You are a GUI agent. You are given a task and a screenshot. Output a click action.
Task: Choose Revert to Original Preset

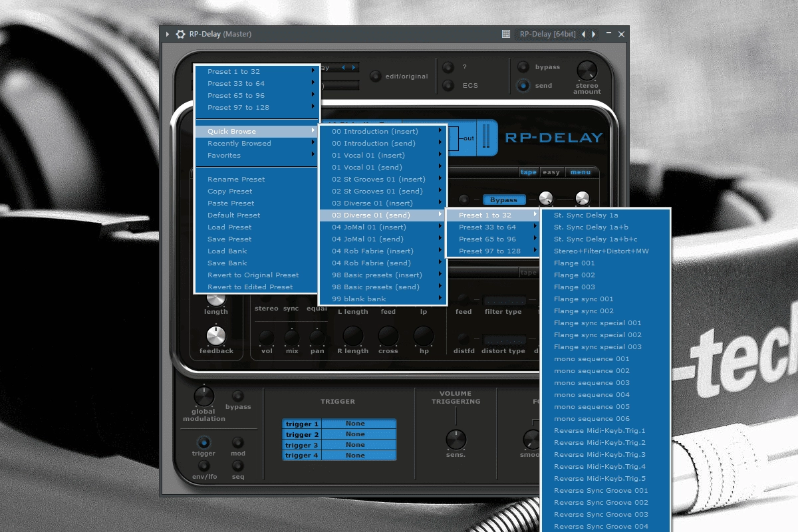coord(257,275)
